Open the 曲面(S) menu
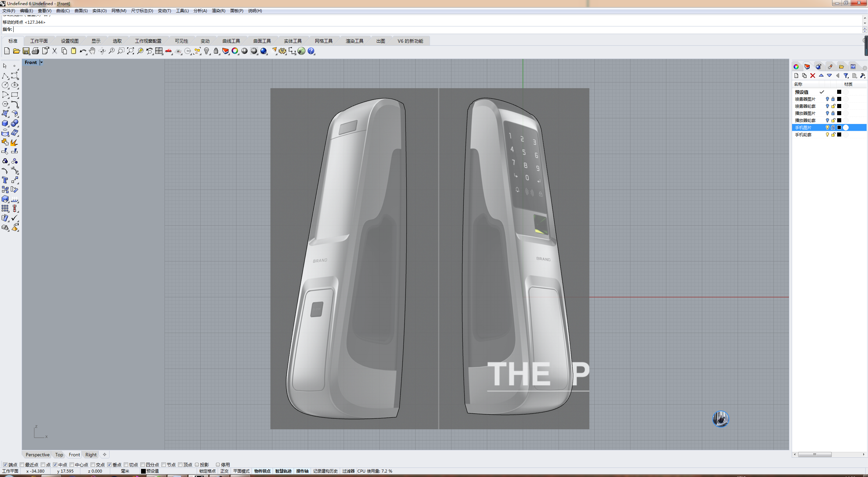Screen dimensions: 868x477 click(81, 11)
